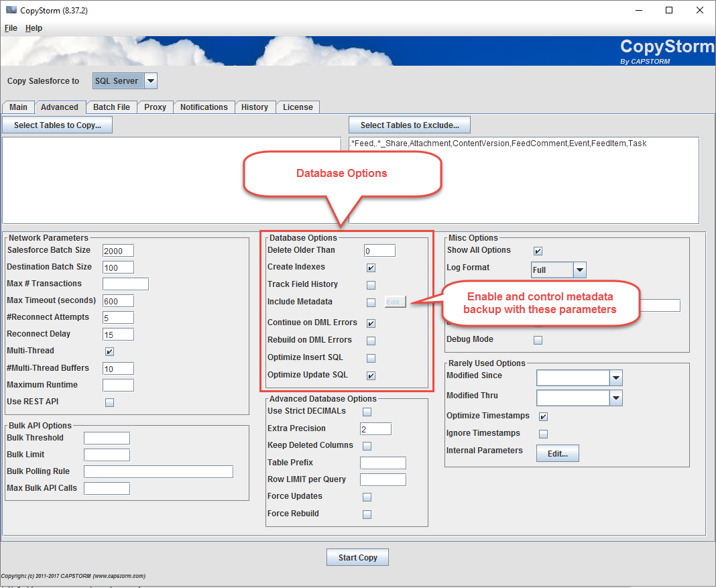The height and width of the screenshot is (588, 716).
Task: Select the Advanced tab
Action: pyautogui.click(x=60, y=107)
